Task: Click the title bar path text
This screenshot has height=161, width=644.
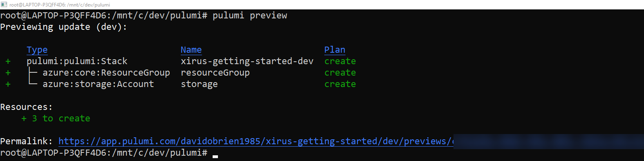Action: coord(60,4)
